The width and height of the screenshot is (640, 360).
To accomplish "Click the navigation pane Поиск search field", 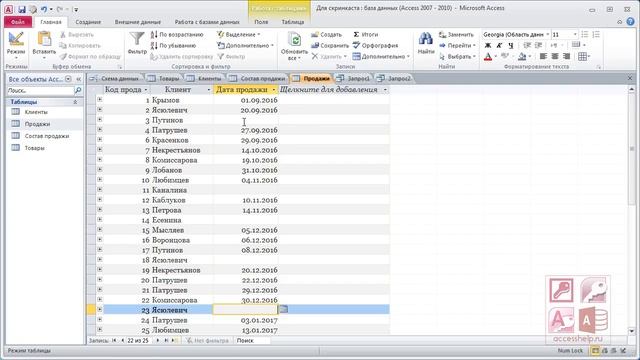I will click(x=40, y=90).
